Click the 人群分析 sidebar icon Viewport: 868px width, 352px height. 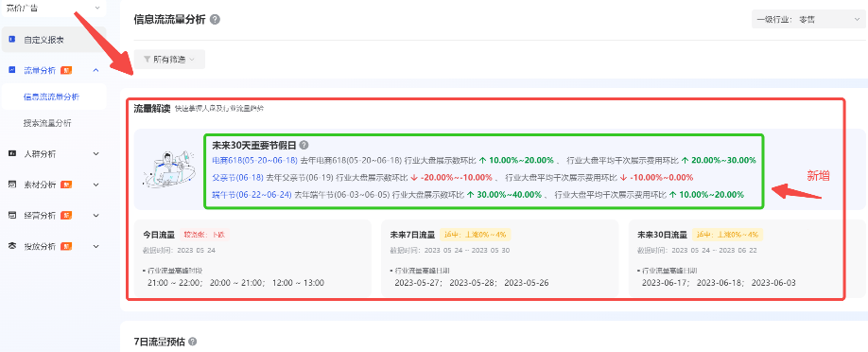click(11, 153)
